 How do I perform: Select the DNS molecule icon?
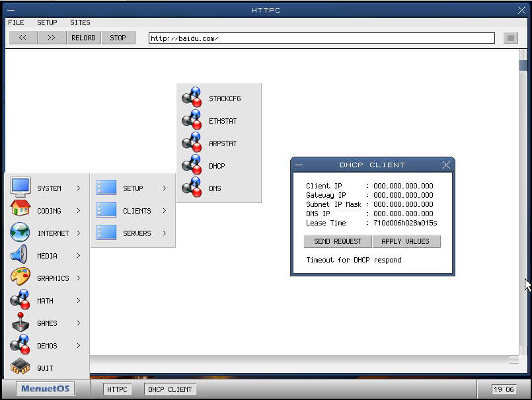pyautogui.click(x=192, y=188)
